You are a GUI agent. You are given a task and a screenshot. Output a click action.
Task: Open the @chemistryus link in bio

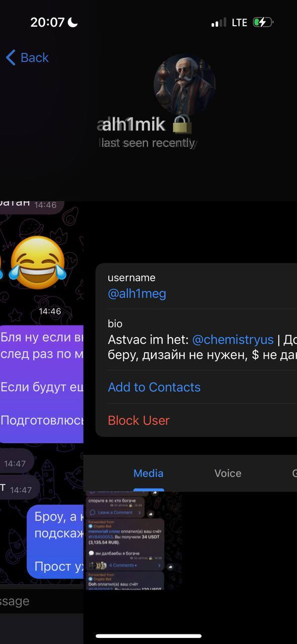click(x=233, y=340)
